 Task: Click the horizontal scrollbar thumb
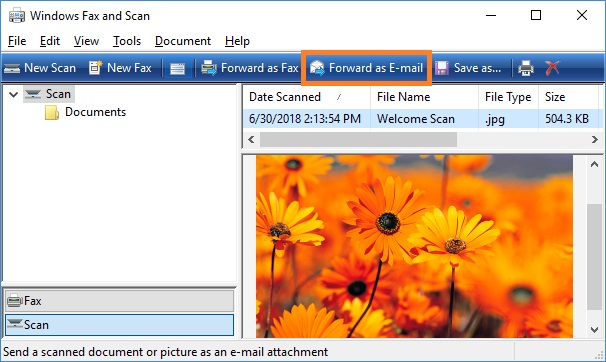[358, 139]
